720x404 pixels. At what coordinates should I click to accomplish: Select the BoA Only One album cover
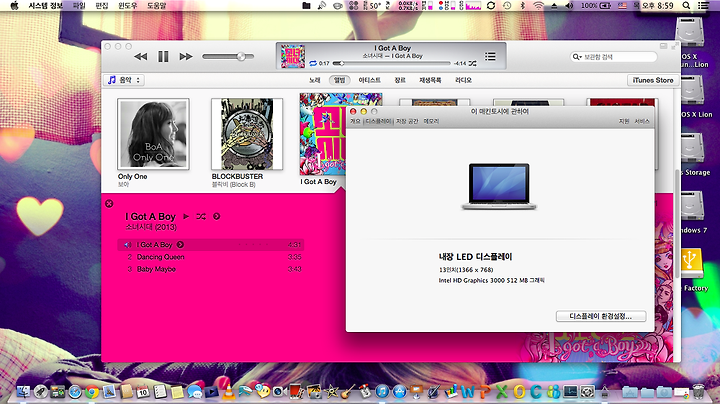click(x=153, y=134)
